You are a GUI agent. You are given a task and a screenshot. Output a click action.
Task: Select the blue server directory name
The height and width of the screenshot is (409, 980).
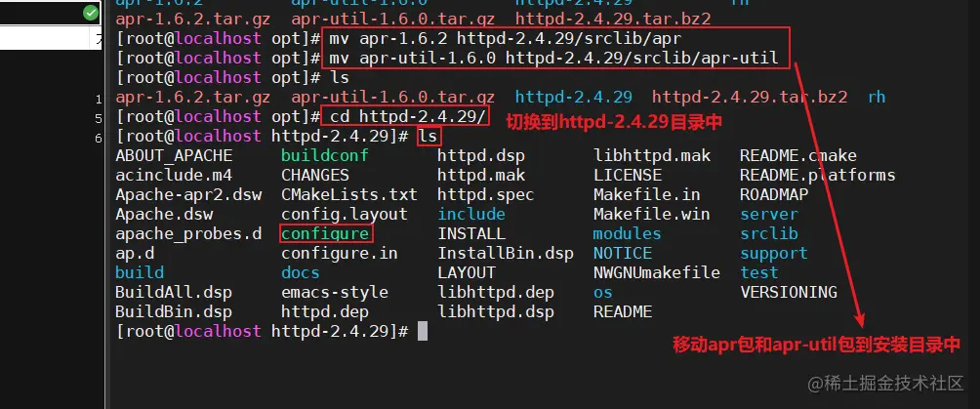pos(769,214)
